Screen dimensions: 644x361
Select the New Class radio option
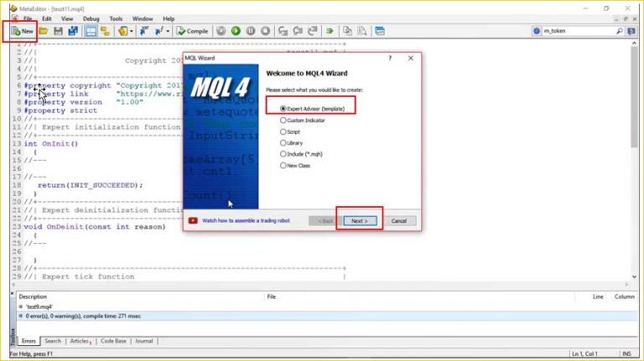[x=295, y=165]
